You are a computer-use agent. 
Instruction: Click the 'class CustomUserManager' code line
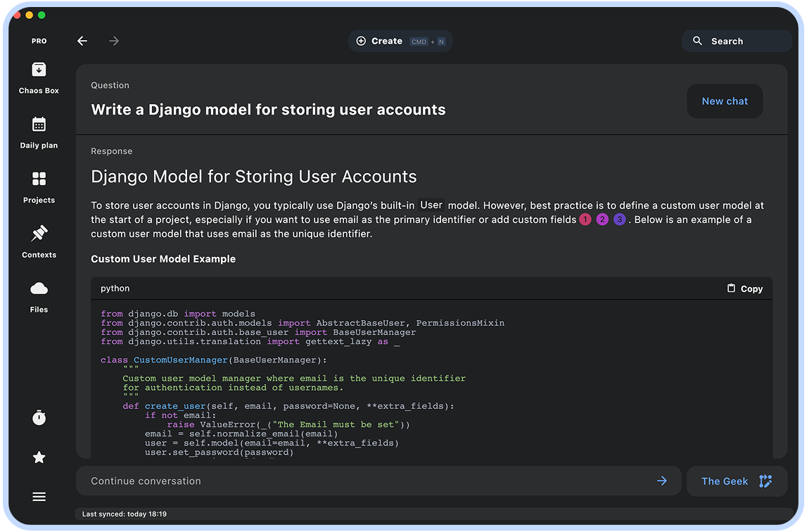point(214,360)
